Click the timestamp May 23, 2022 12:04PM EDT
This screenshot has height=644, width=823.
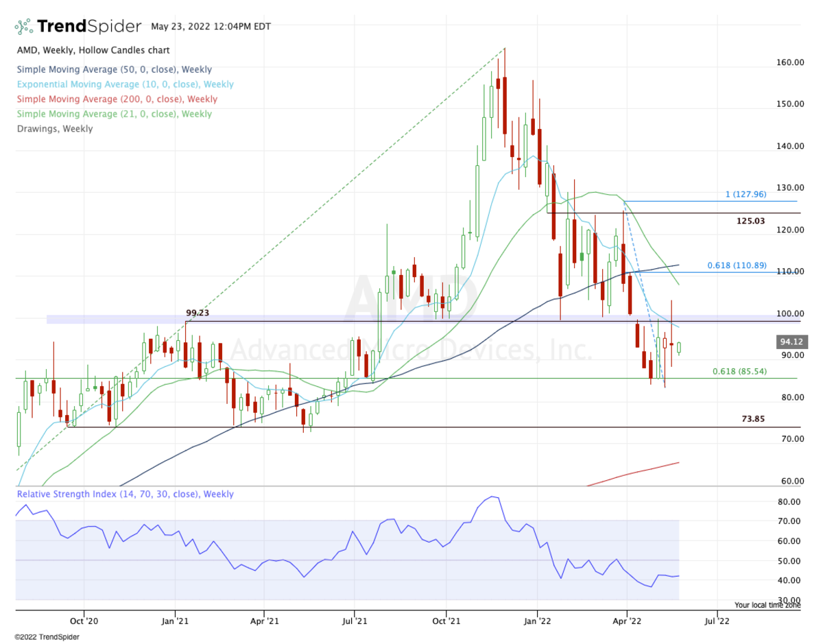click(211, 27)
